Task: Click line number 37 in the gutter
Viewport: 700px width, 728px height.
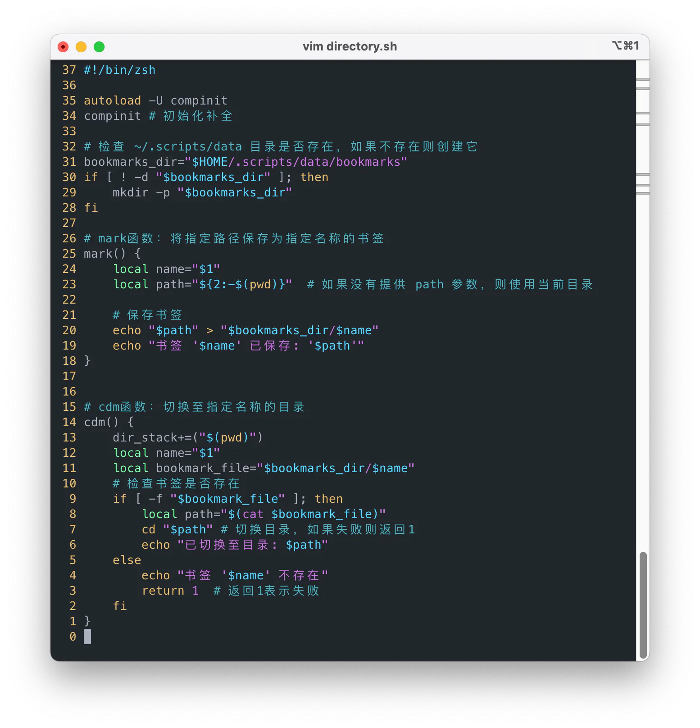Action: pyautogui.click(x=69, y=70)
